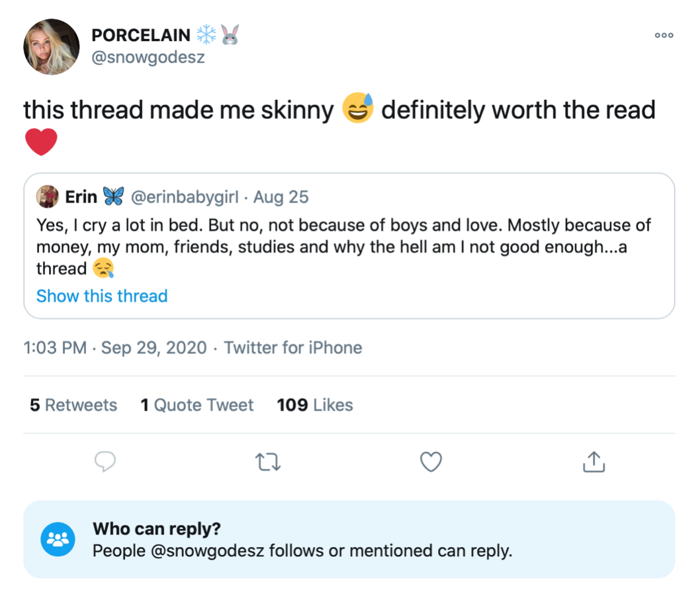Open the @erinbabygirl handle
Screen dimensions: 700x594
pos(185,197)
